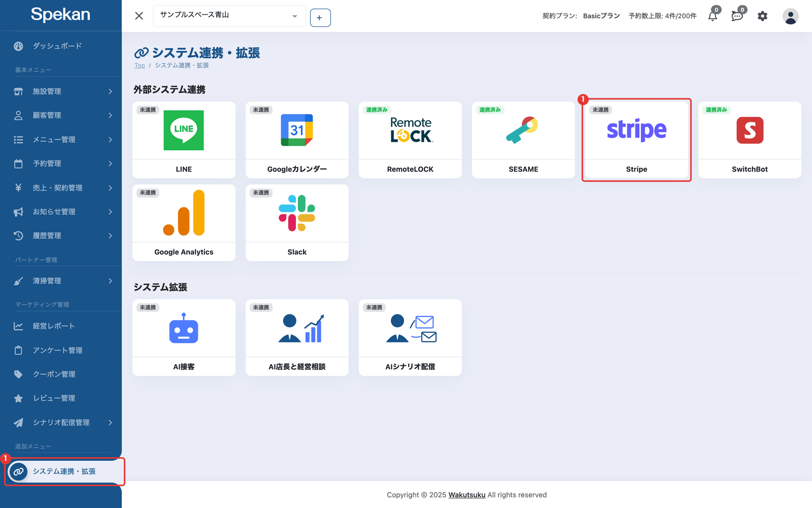
Task: Open the AI店長と経営相談 extension card
Action: 297,337
